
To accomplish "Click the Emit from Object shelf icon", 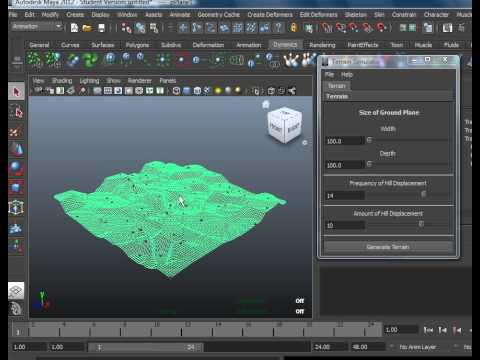I will (x=53, y=59).
